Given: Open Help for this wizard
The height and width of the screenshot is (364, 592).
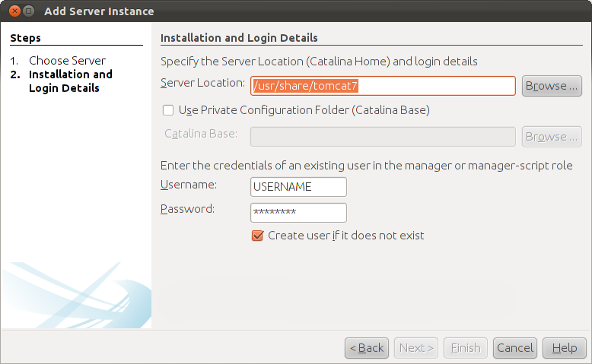Looking at the screenshot, I should coord(565,348).
